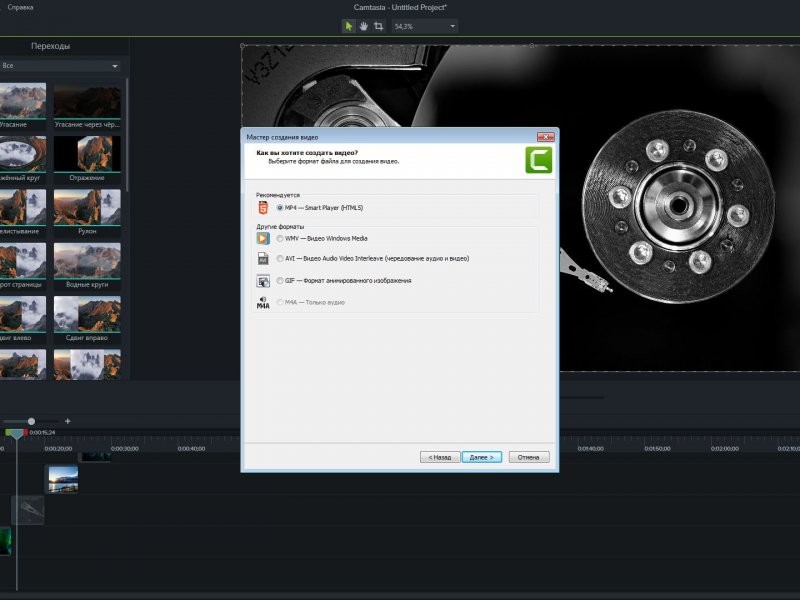Cancel the wizard with Отмена
The height and width of the screenshot is (600, 800).
click(529, 457)
